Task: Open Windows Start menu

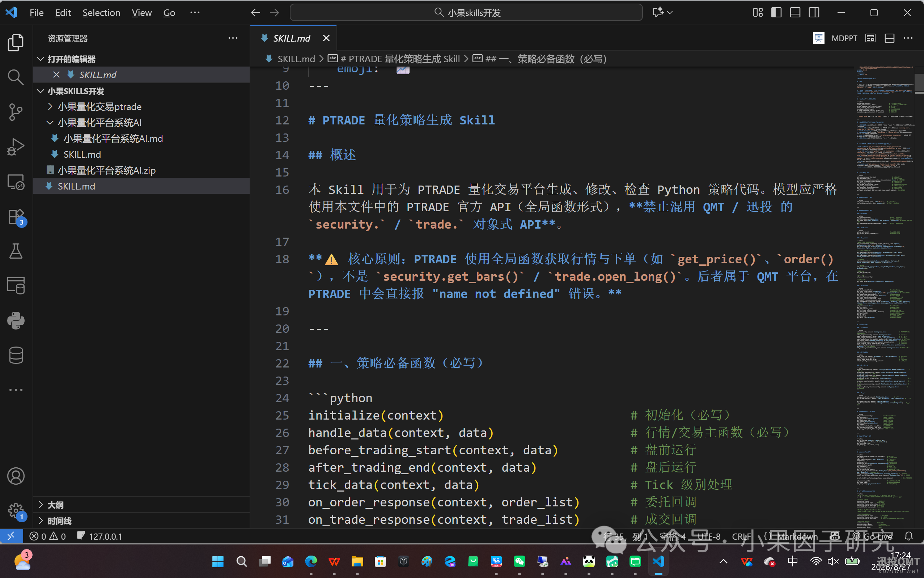Action: [218, 562]
